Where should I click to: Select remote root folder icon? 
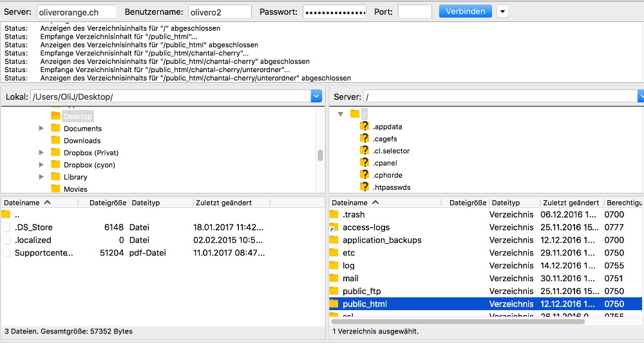(x=355, y=114)
